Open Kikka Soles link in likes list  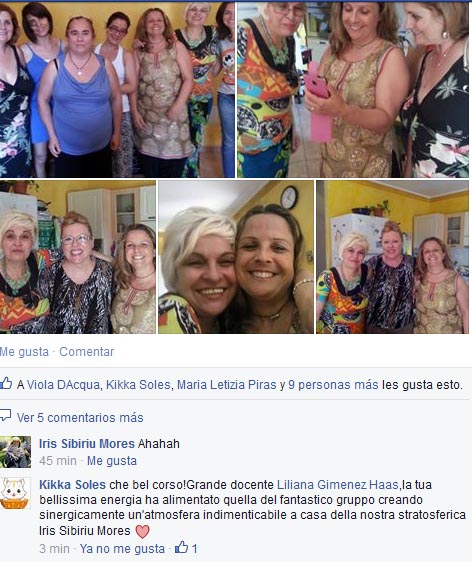[x=138, y=385]
